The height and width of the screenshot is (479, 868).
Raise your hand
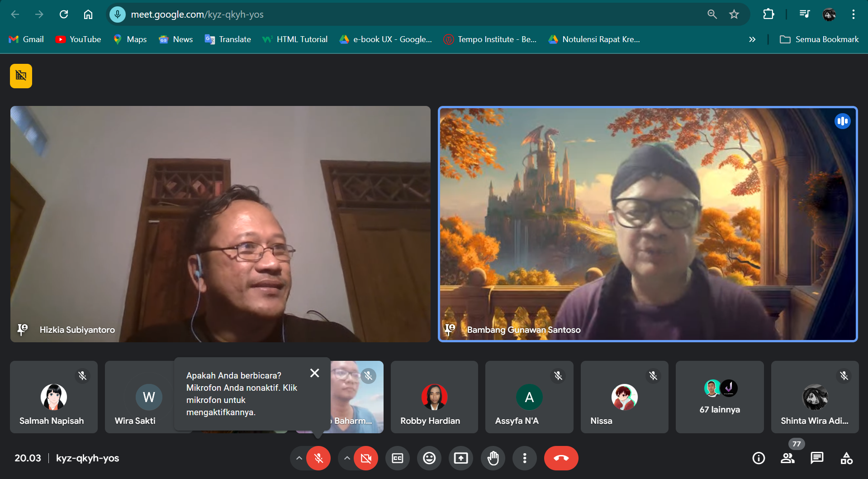[x=493, y=458]
